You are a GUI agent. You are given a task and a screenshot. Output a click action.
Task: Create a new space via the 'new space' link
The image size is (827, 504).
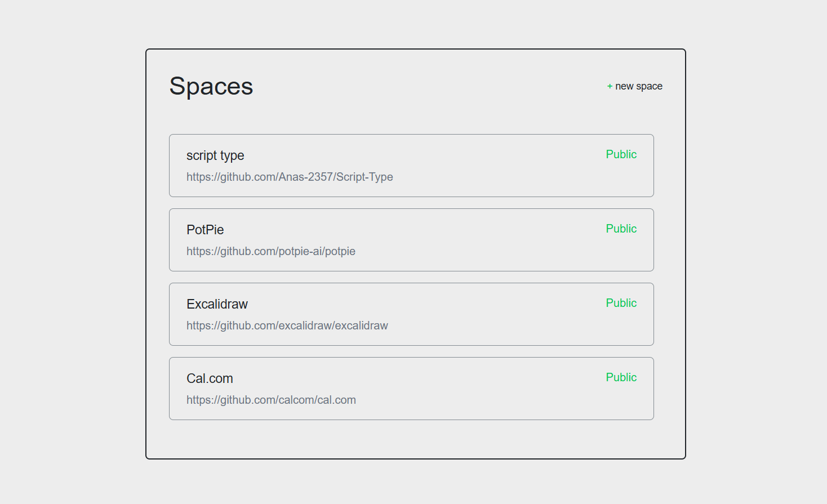click(x=635, y=86)
